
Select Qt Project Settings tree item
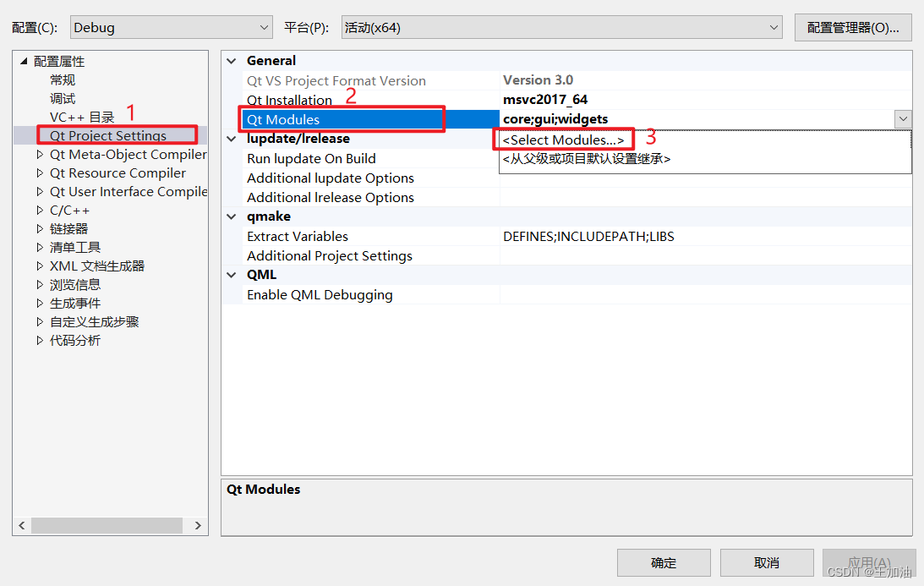tap(108, 135)
